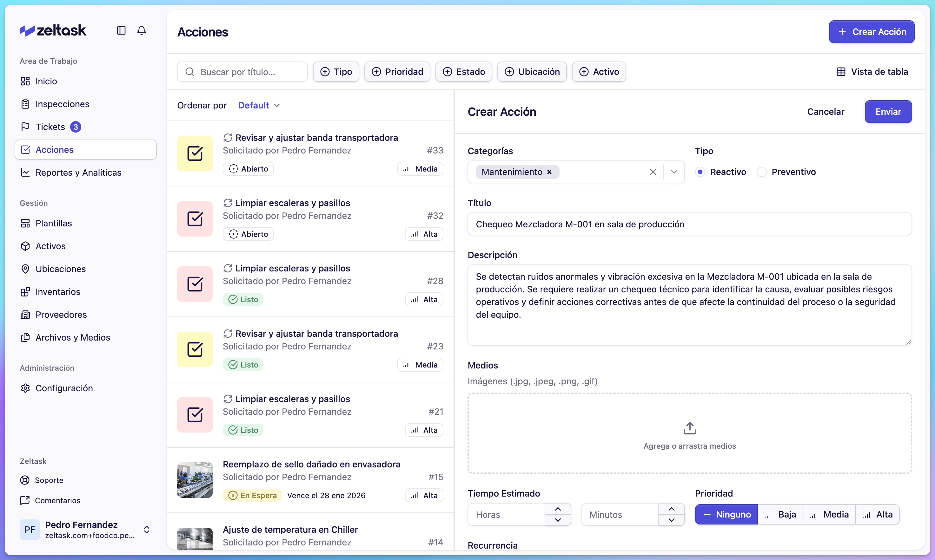Image resolution: width=935 pixels, height=560 pixels.
Task: Collapse the sidebar using the panel icon
Action: click(121, 30)
